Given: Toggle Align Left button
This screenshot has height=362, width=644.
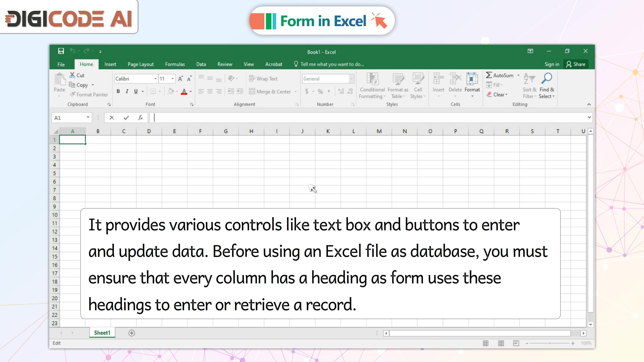Looking at the screenshot, I should point(201,91).
